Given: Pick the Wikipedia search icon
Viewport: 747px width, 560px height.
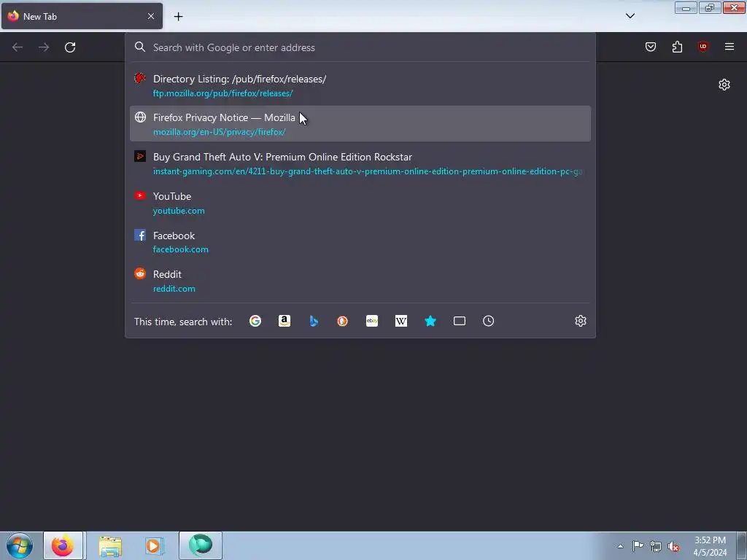Looking at the screenshot, I should (401, 321).
